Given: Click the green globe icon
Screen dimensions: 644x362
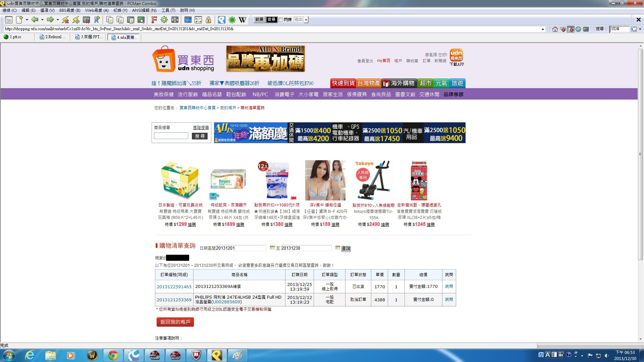Looking at the screenshot, I should coord(578,29).
